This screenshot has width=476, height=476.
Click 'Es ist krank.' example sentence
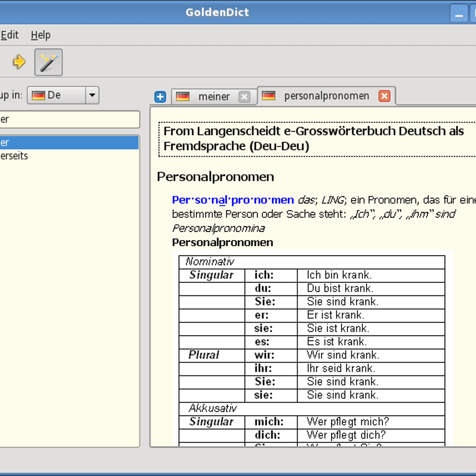(337, 342)
